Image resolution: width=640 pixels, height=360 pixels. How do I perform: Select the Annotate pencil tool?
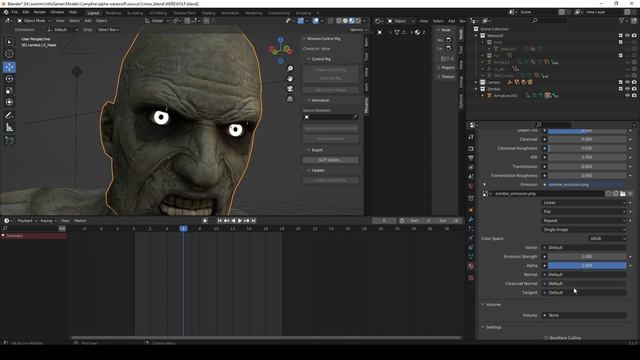(x=9, y=116)
